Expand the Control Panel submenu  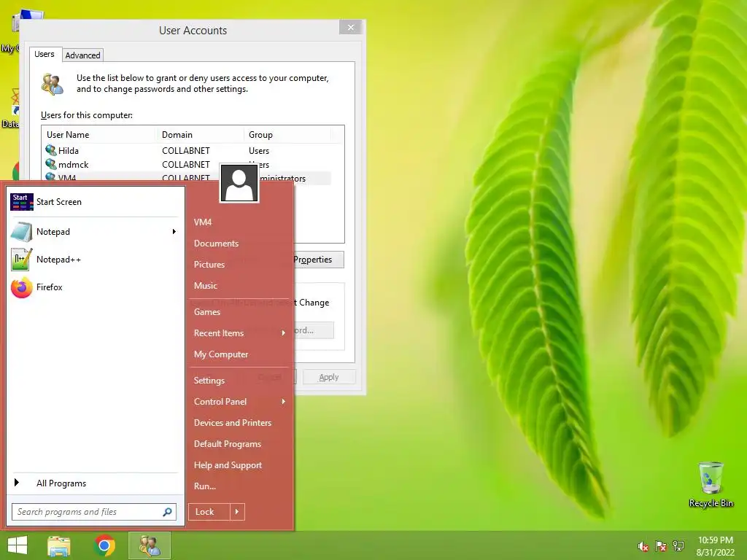click(x=284, y=402)
